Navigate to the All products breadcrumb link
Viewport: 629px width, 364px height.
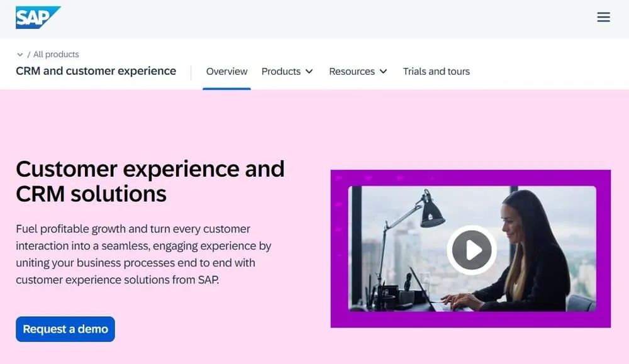point(56,54)
